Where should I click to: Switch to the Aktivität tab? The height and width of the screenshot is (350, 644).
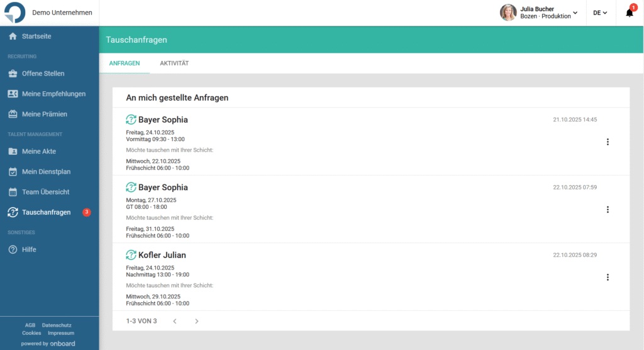[174, 64]
